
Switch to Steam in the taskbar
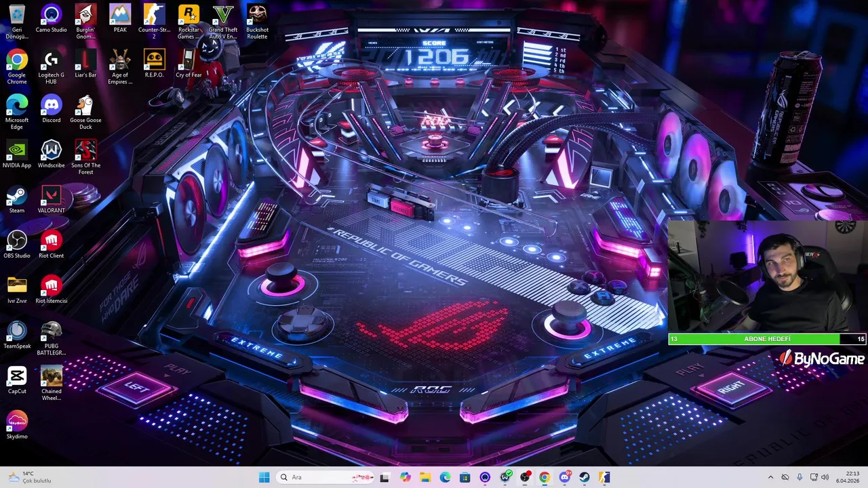[584, 477]
